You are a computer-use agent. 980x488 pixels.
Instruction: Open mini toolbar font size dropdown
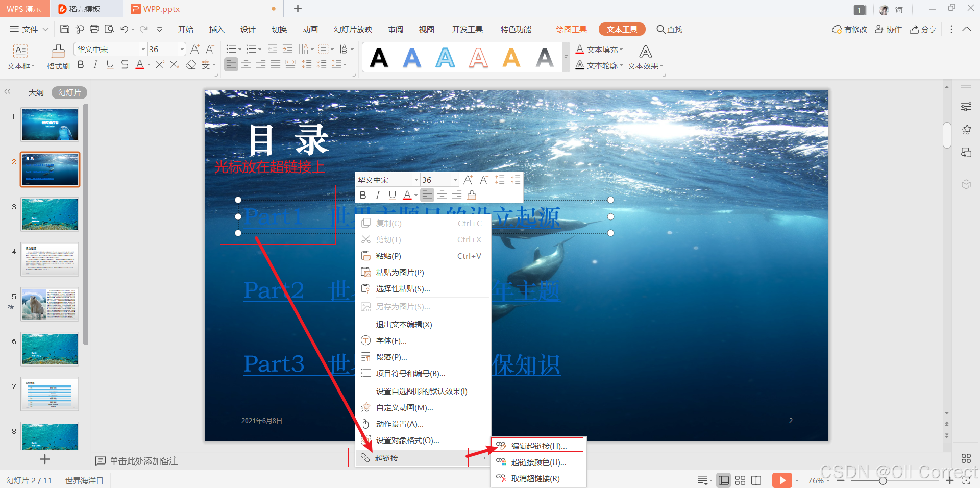pyautogui.click(x=455, y=180)
